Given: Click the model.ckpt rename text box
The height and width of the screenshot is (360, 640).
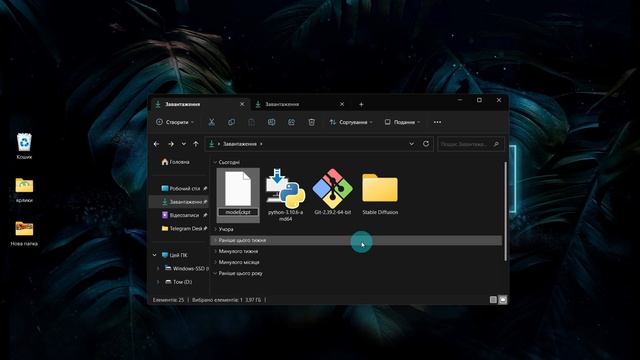Looking at the screenshot, I should click(238, 212).
